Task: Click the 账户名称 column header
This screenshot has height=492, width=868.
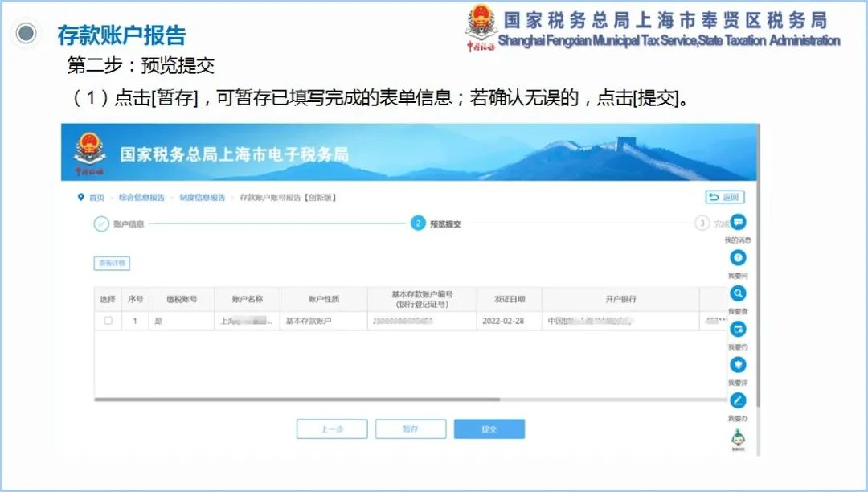Action: 248,299
